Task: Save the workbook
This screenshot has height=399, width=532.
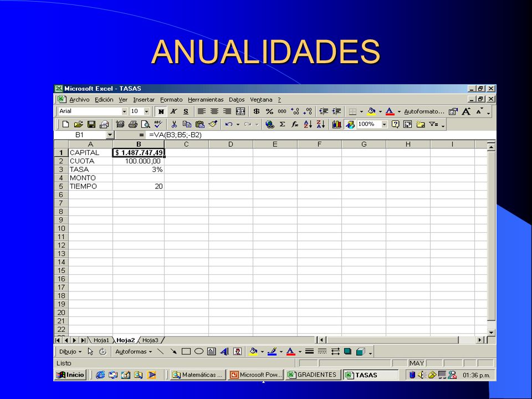Action: click(91, 124)
